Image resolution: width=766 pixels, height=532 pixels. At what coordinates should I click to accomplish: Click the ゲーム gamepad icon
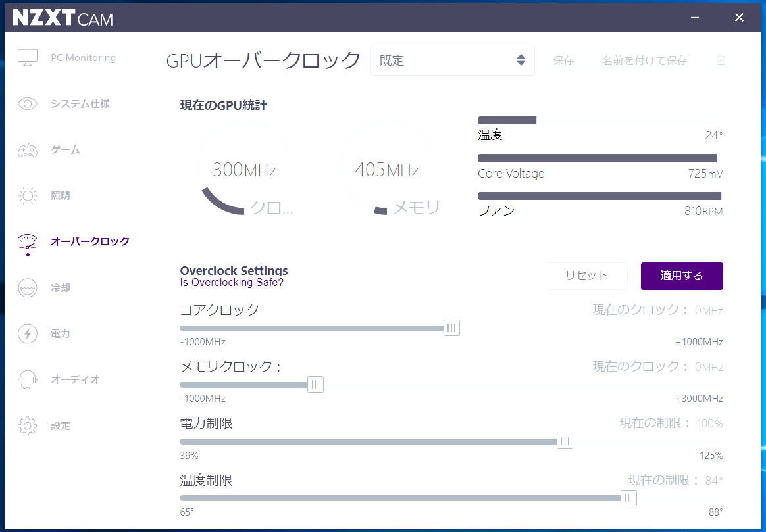click(28, 150)
